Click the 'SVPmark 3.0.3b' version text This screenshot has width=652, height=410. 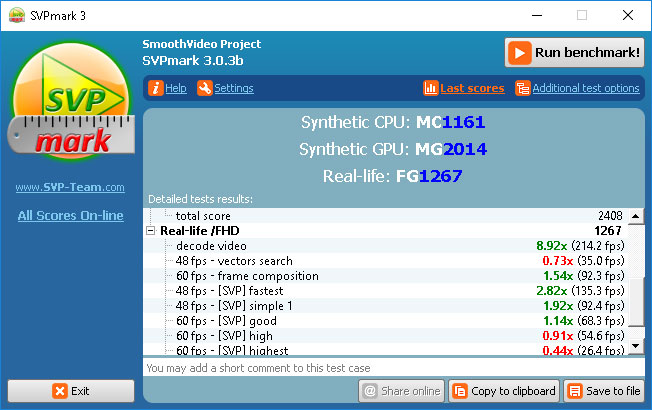[193, 61]
